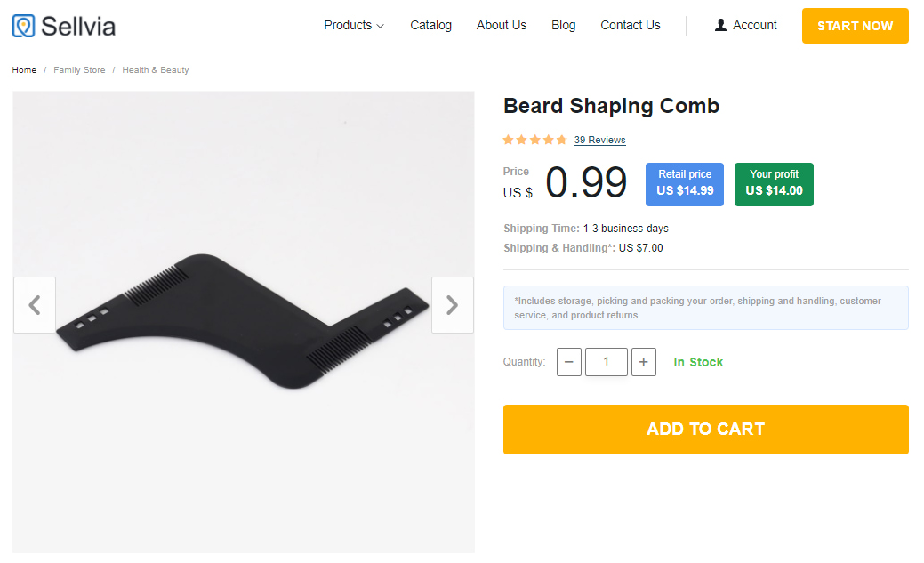Show the previous product image
This screenshot has width=924, height=563.
pos(35,305)
